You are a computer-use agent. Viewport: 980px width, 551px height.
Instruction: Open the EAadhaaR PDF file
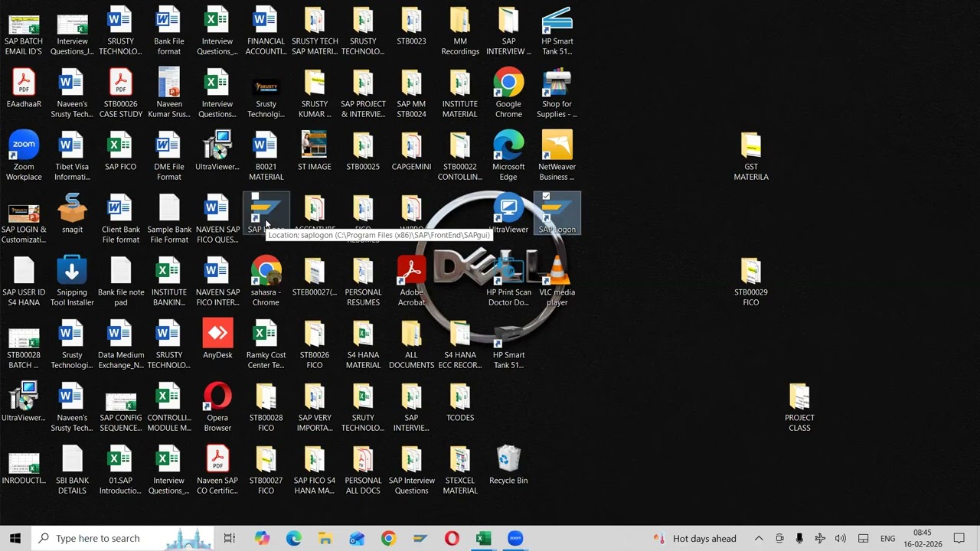[24, 89]
